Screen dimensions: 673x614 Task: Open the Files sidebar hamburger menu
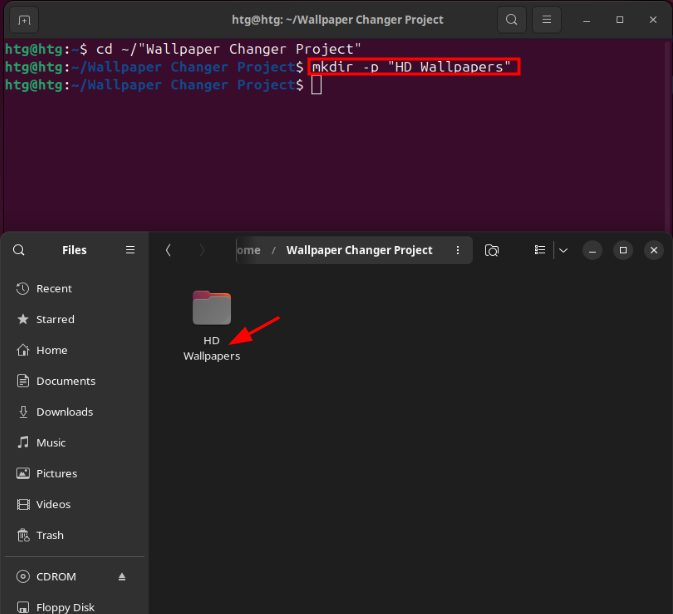(130, 250)
